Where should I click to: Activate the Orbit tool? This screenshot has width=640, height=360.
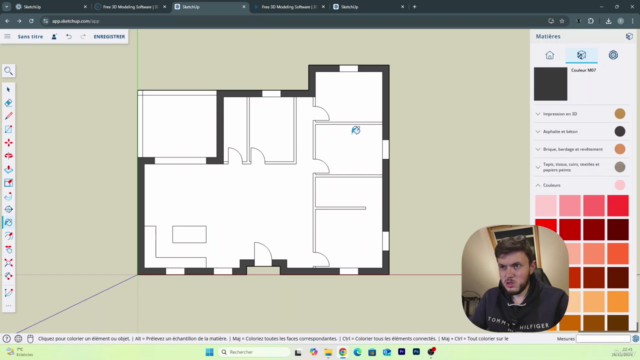point(9,209)
